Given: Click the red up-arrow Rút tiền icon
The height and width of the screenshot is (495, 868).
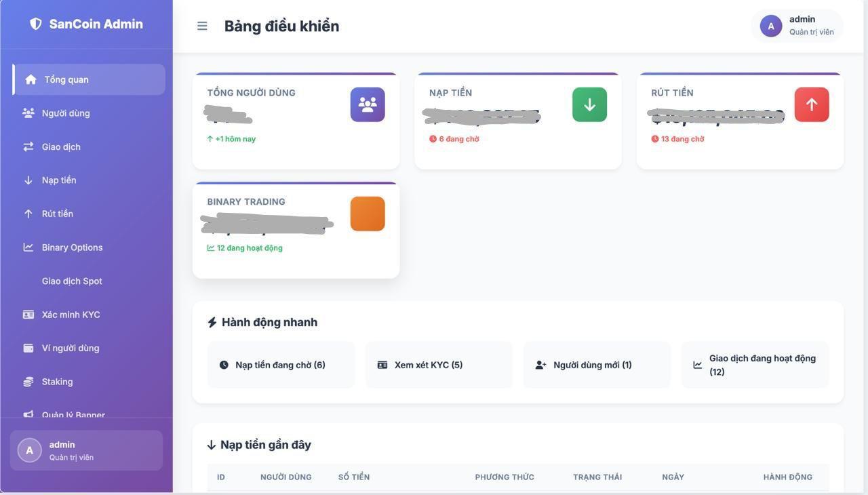Looking at the screenshot, I should click(x=811, y=104).
